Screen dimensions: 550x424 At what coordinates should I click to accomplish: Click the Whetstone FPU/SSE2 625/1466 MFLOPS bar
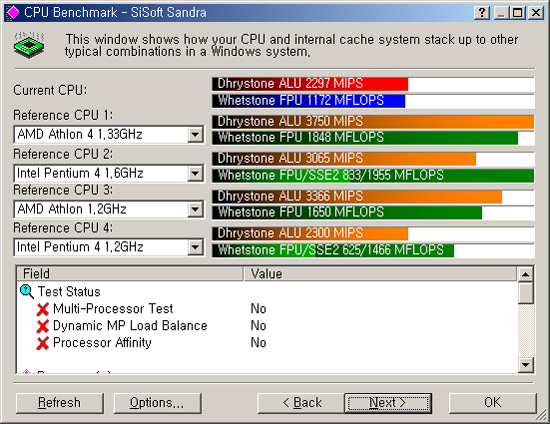click(373, 250)
